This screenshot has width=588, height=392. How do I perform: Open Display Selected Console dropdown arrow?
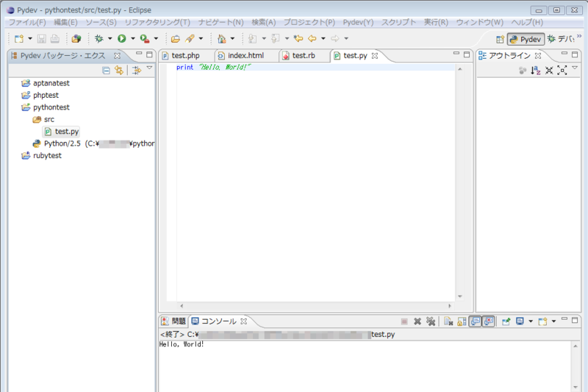coord(530,321)
